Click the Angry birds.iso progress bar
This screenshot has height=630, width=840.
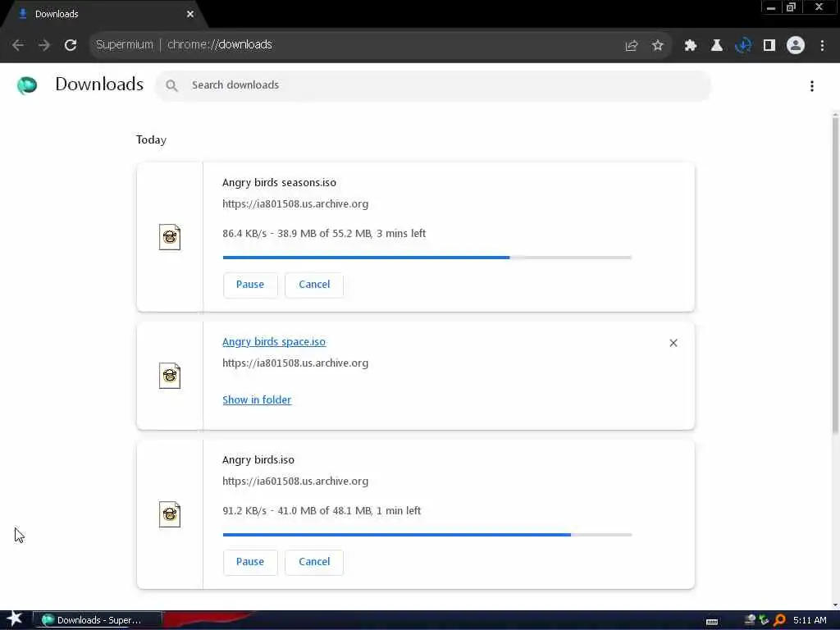coord(427,535)
